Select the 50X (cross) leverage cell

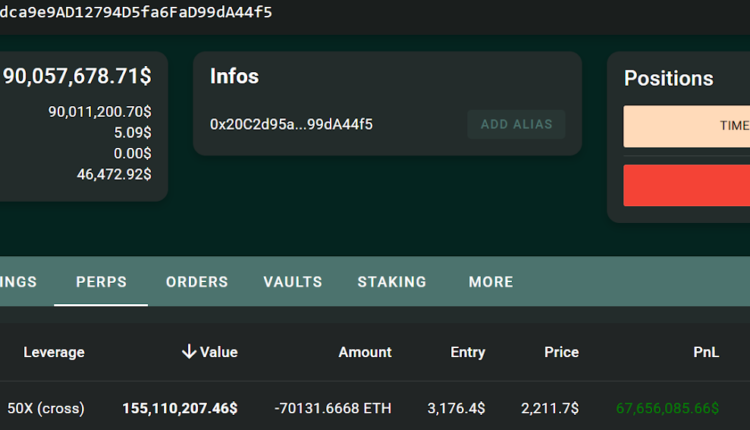(46, 408)
